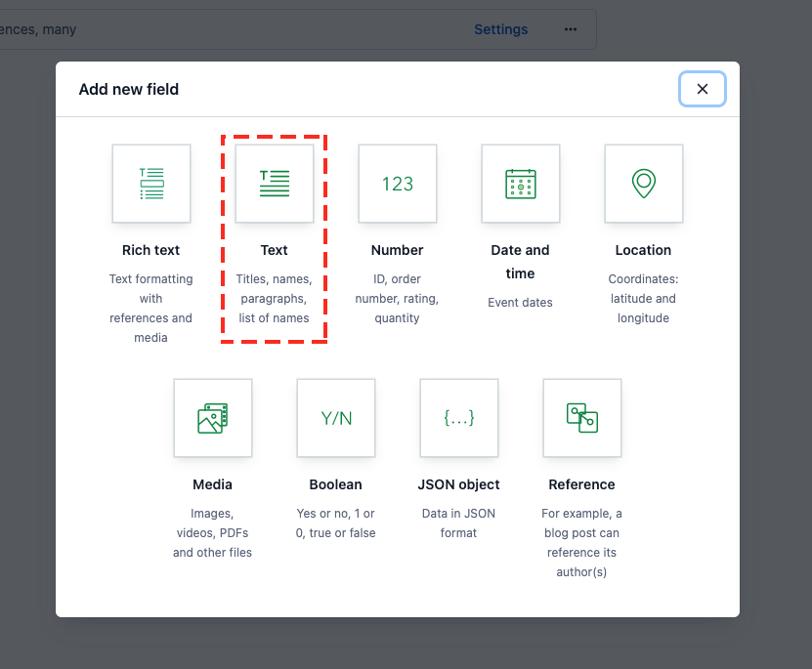This screenshot has height=669, width=812.
Task: Click the 'Event dates' description
Action: coord(520,302)
